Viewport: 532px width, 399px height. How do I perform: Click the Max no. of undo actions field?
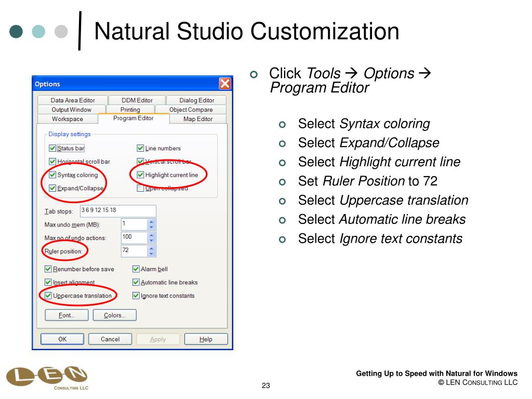(x=134, y=237)
